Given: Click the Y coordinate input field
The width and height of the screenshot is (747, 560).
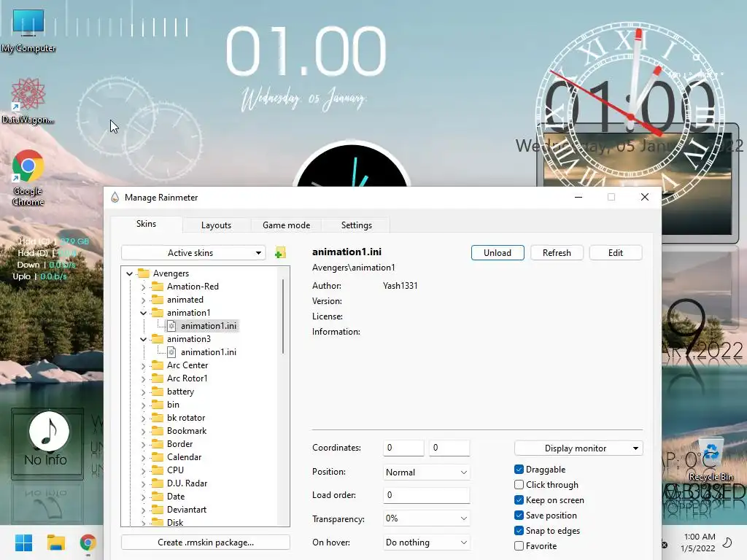Looking at the screenshot, I should coord(449,448).
